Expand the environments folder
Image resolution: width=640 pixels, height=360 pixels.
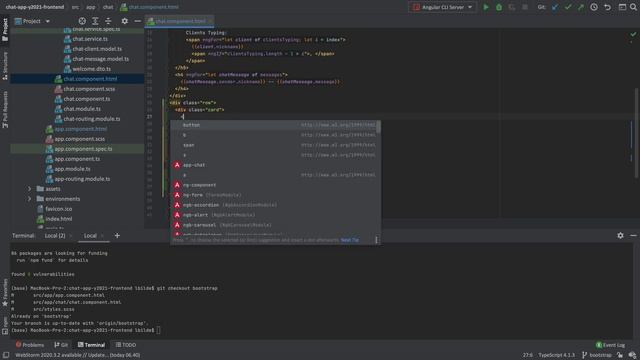[x=29, y=199]
